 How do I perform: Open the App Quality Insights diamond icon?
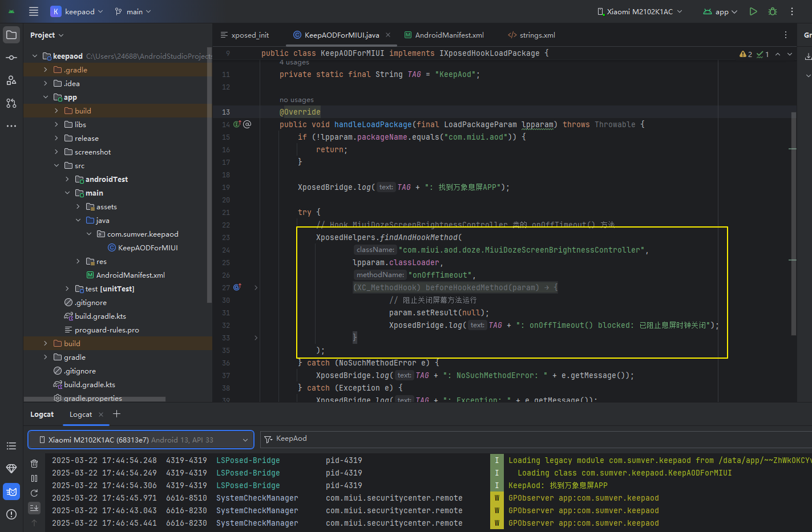(x=11, y=469)
